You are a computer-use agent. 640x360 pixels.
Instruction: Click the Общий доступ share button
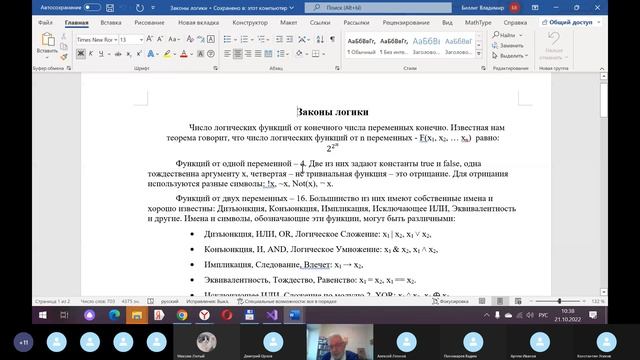coord(571,22)
